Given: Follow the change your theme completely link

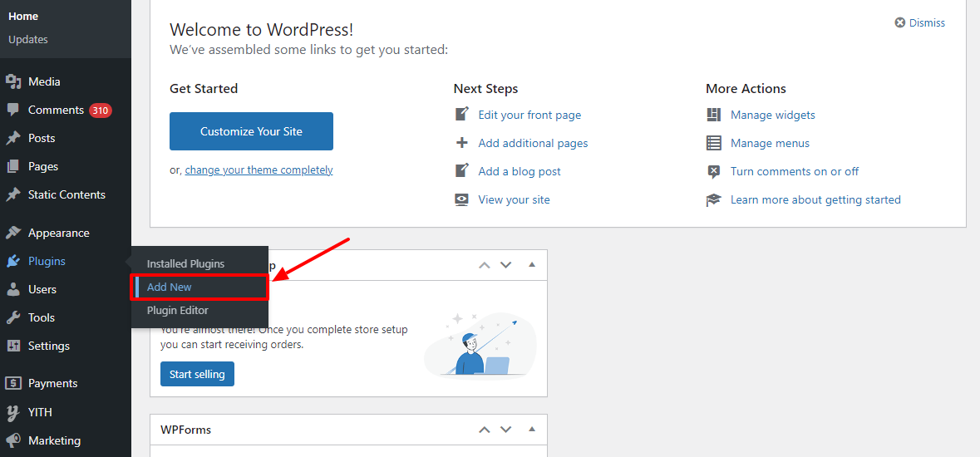Looking at the screenshot, I should pos(259,170).
